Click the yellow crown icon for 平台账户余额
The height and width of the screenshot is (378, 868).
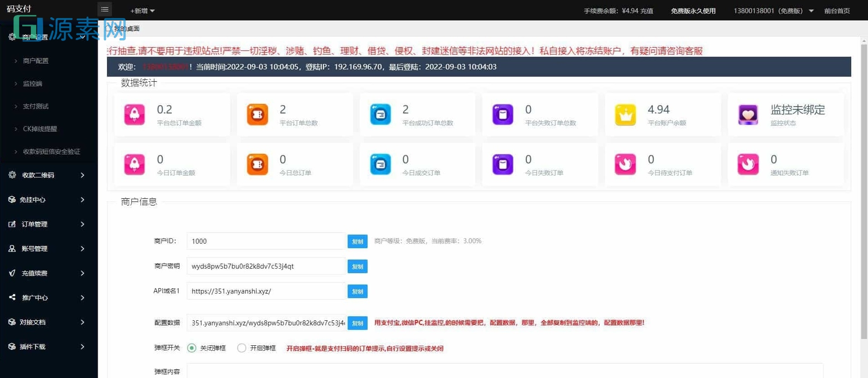[626, 115]
